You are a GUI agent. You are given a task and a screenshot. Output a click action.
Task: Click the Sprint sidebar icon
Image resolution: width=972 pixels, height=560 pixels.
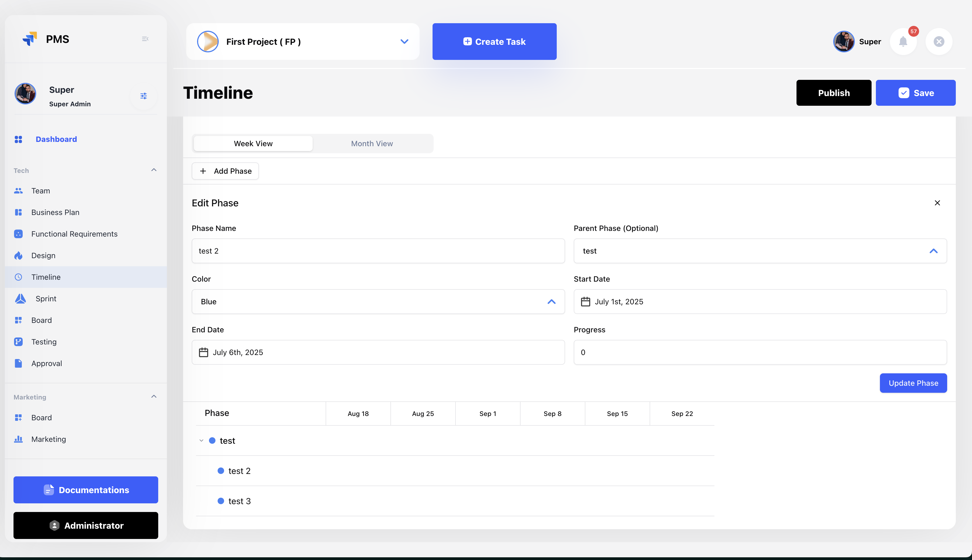click(x=21, y=298)
